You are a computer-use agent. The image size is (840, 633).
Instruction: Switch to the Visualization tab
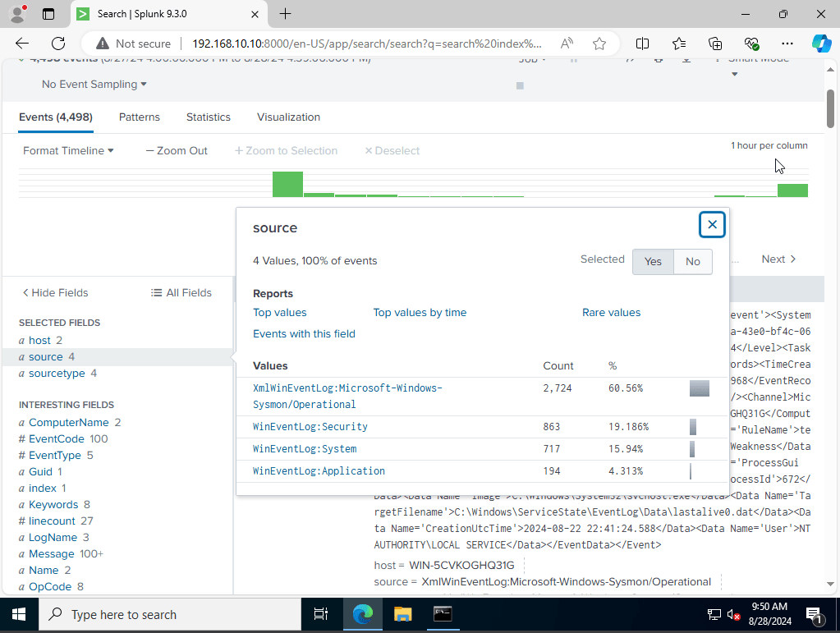[x=288, y=117]
